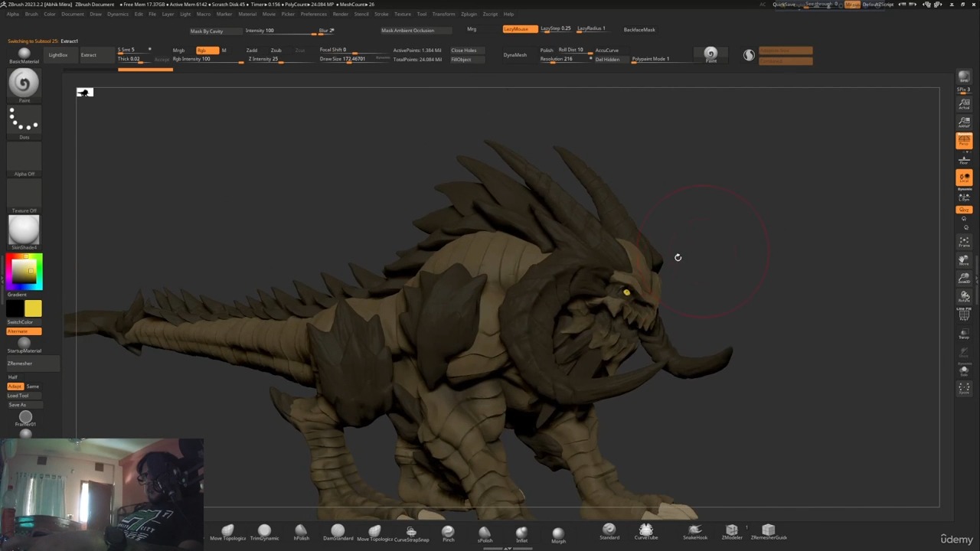Select the DamStandard brush
This screenshot has width=980, height=551.
[338, 530]
